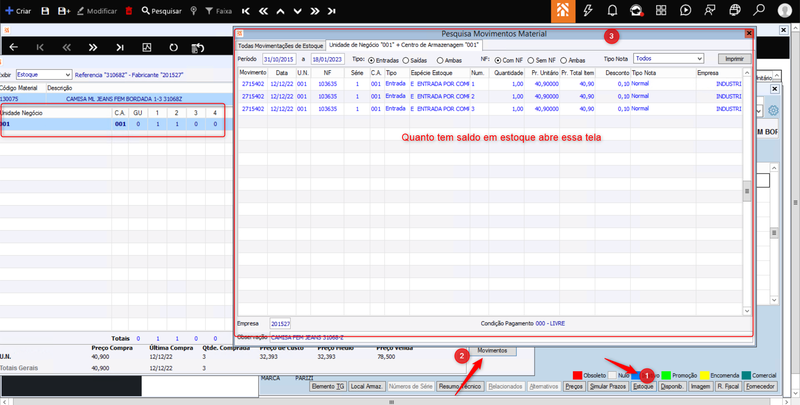Viewport: 800px width, 405px height.
Task: Click the blue gear settings icon
Action: [773, 111]
